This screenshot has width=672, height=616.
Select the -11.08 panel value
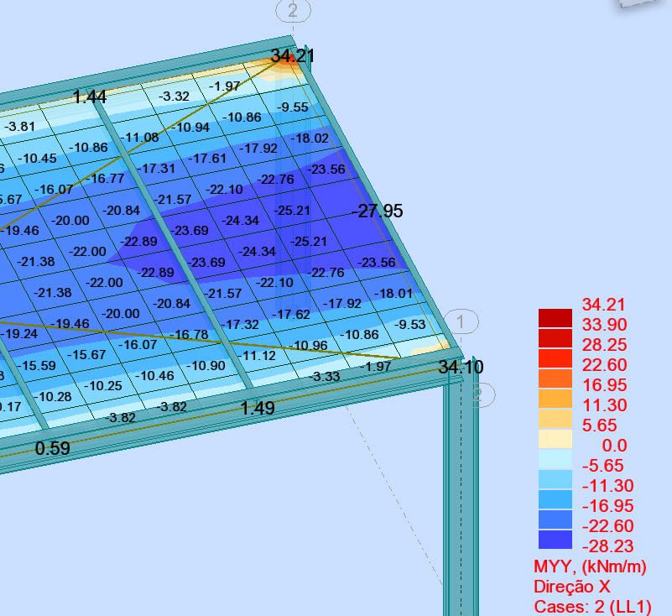pyautogui.click(x=140, y=137)
